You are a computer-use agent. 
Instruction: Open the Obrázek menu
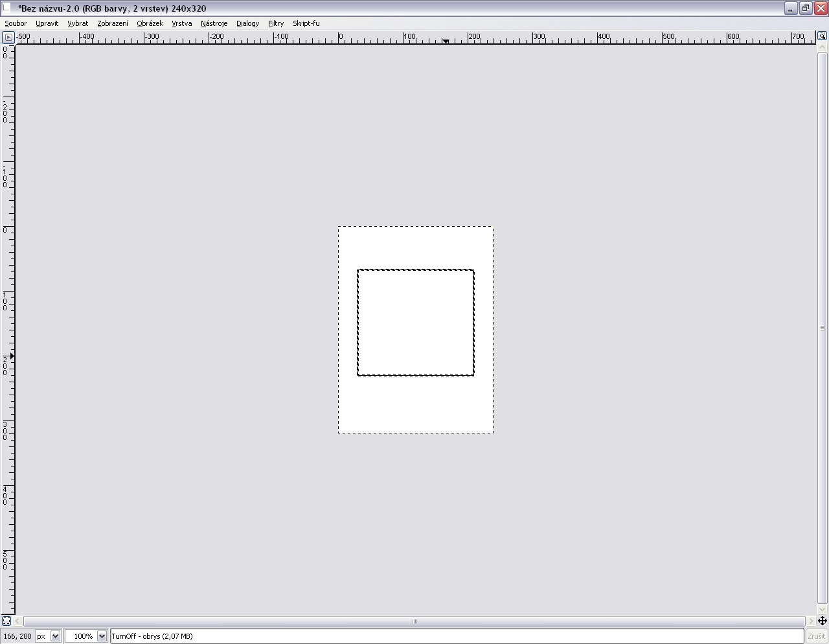pos(150,23)
